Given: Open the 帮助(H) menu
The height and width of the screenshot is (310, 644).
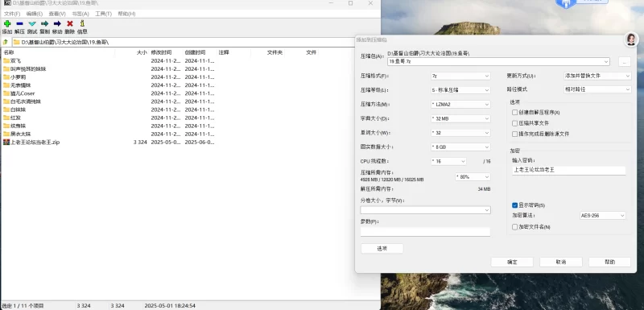Looking at the screenshot, I should click(126, 14).
